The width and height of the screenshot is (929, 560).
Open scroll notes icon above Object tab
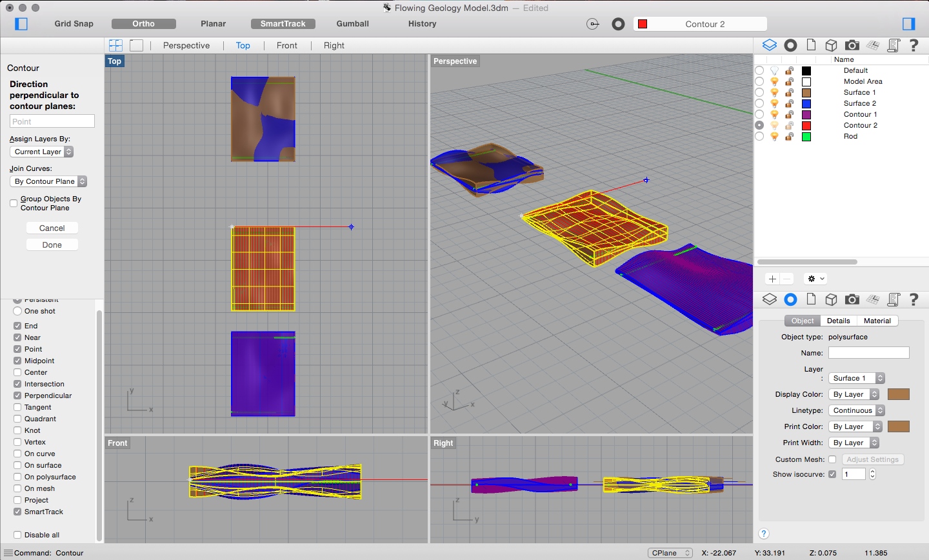pos(894,299)
